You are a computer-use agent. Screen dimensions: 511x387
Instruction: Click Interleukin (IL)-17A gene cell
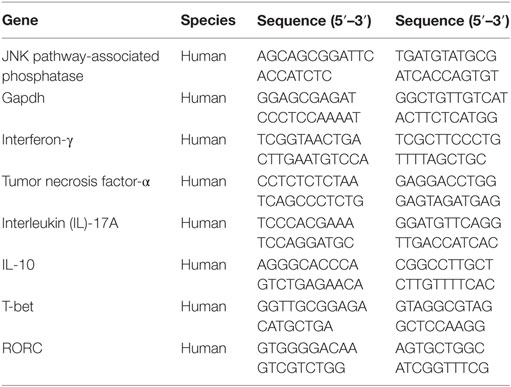pyautogui.click(x=60, y=223)
